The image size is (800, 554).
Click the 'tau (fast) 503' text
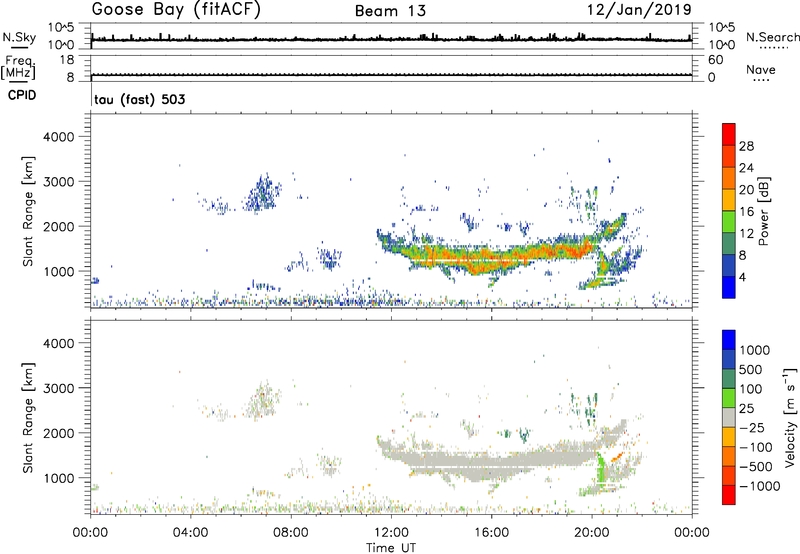[x=140, y=99]
